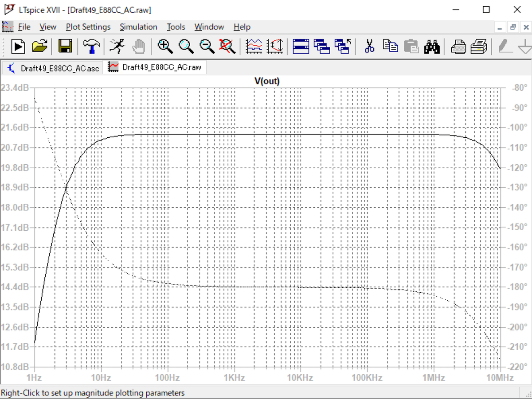Viewport: 532px width, 399px height.
Task: Open the Simulation menu
Action: tap(138, 27)
